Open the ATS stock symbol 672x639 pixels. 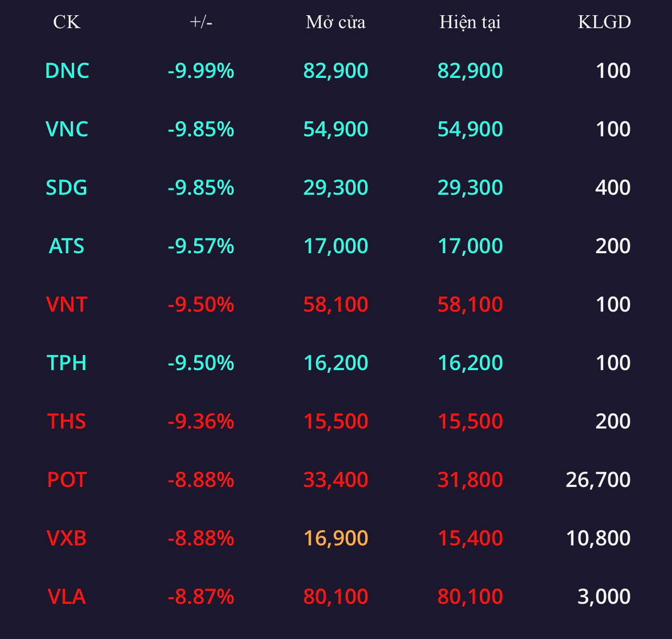click(66, 246)
